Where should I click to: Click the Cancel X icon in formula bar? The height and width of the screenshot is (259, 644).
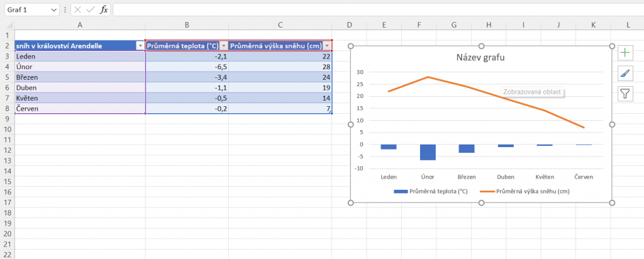coord(77,10)
